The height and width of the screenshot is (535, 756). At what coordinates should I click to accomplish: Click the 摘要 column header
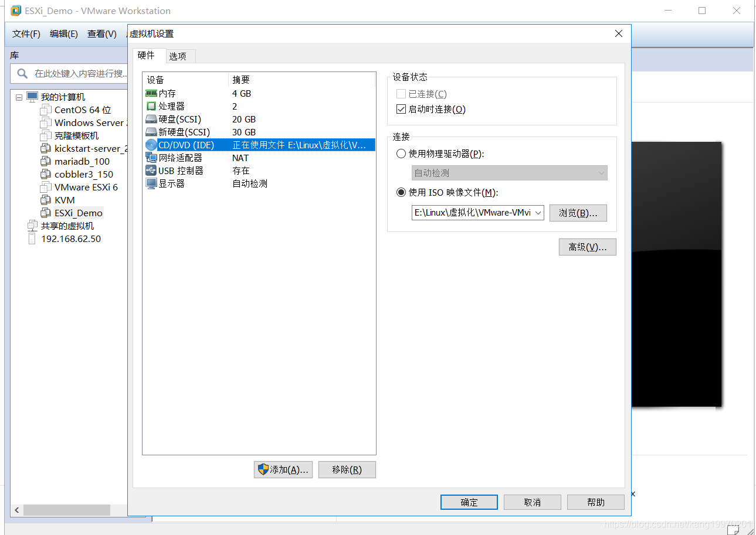(301, 80)
